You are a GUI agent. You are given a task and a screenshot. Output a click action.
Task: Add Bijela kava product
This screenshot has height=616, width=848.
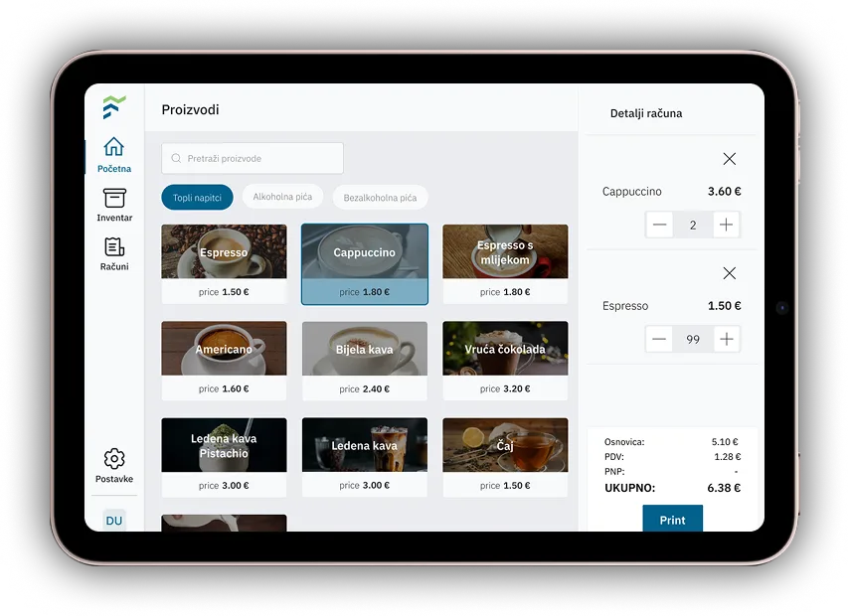click(365, 361)
